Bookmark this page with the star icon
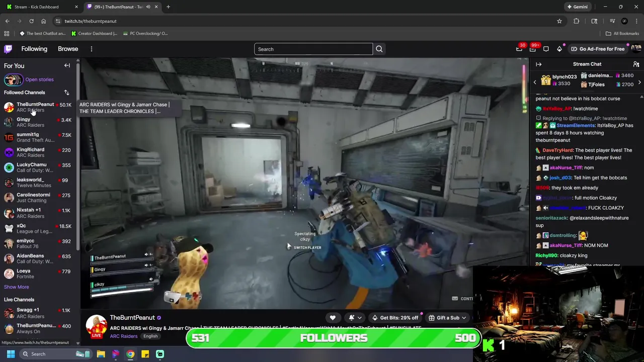Screen dimensions: 644x362 click(559, 21)
